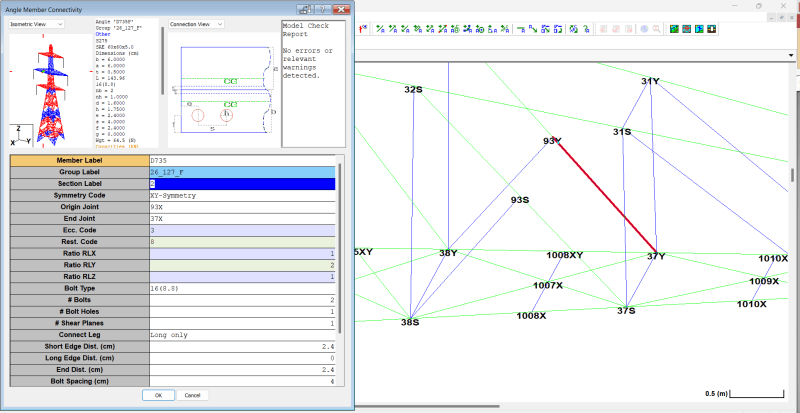Edit the Rest. Code value cell
Screen dimensions: 800x413
pyautogui.click(x=242, y=242)
